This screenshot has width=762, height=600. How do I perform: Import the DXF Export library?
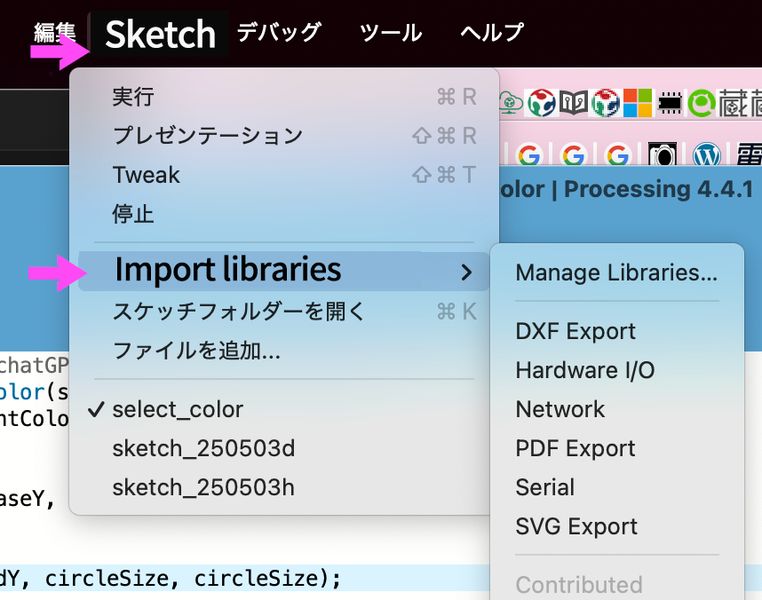point(617,331)
